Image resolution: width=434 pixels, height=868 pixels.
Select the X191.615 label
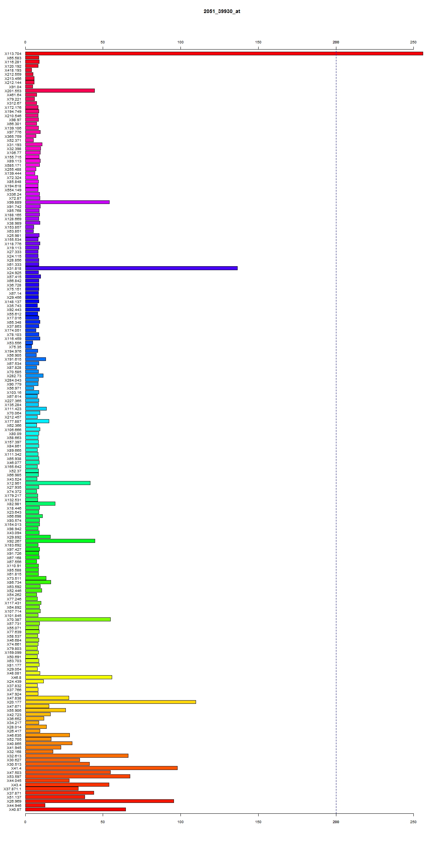point(13,359)
